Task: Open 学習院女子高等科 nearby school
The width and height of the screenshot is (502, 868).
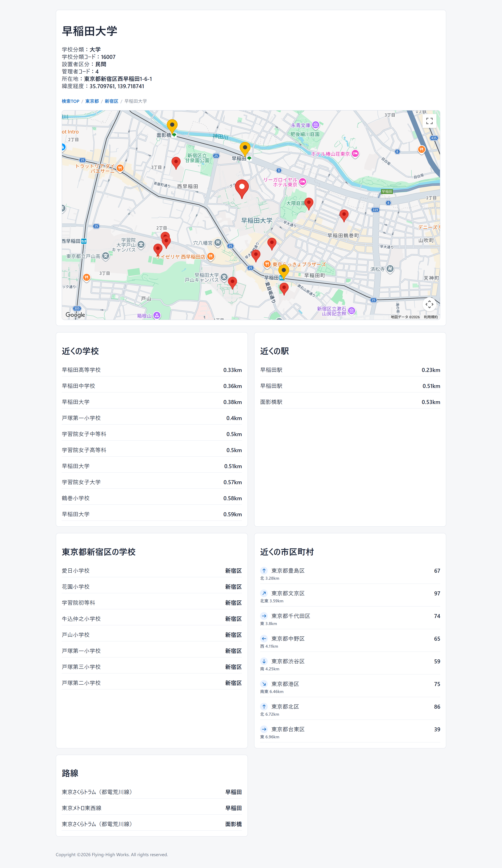Action: point(152,450)
